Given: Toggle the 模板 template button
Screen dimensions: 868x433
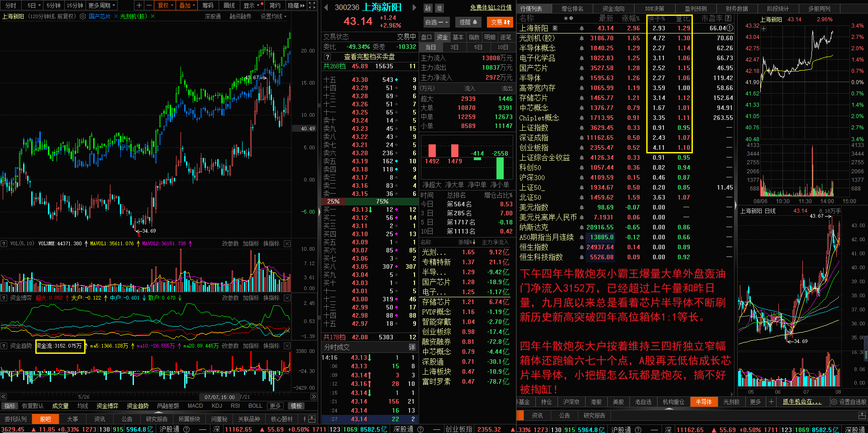Looking at the screenshot, I should tap(296, 406).
